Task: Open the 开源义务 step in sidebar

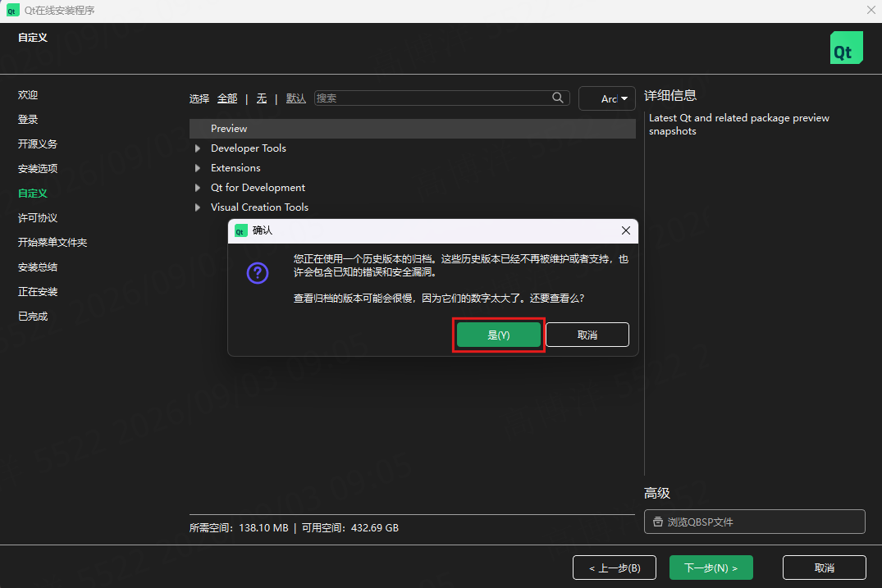Action: tap(38, 144)
